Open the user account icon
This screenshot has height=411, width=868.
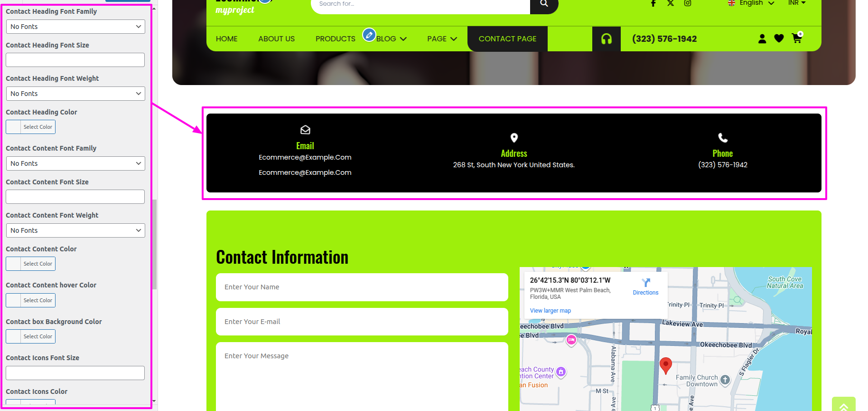point(762,39)
